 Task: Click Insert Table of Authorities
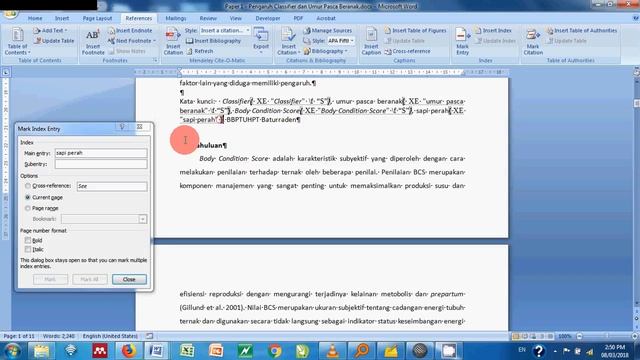click(582, 31)
